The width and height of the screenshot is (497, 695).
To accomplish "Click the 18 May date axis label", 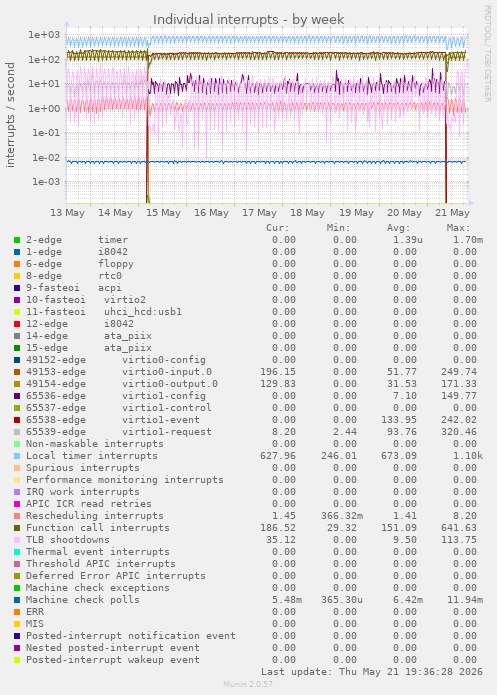I will click(307, 213).
